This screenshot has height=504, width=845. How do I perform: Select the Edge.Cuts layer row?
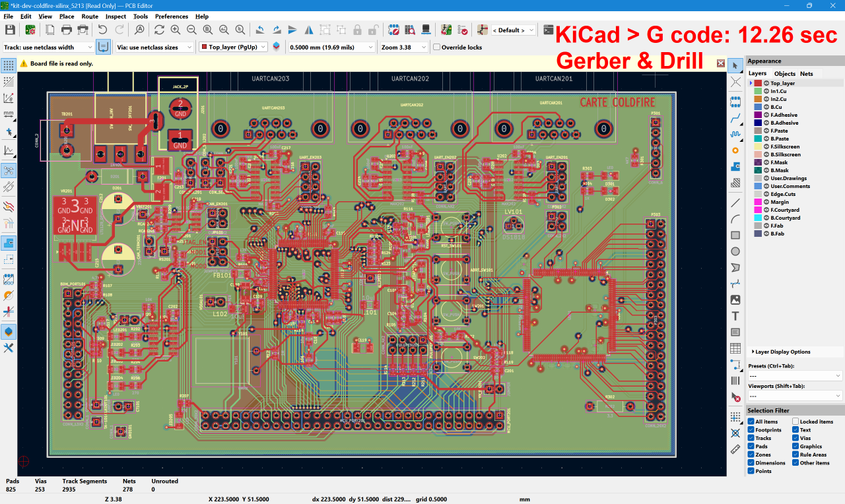coord(795,194)
